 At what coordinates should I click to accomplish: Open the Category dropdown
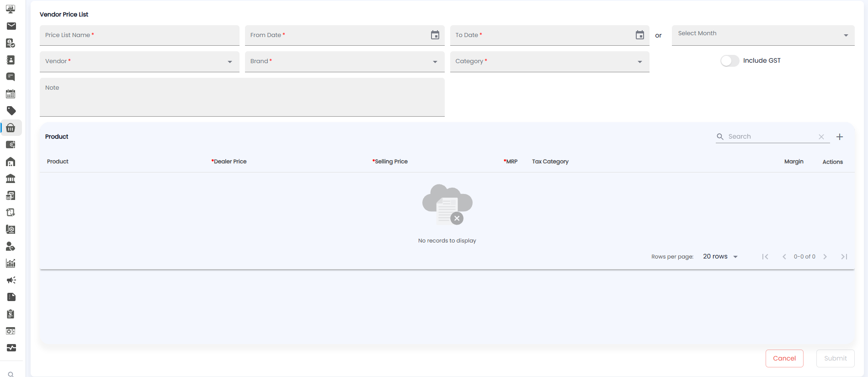pos(549,61)
